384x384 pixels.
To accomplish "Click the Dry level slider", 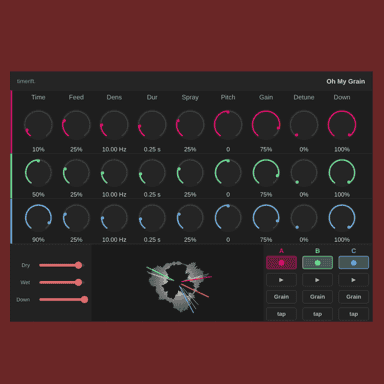I will [x=61, y=265].
